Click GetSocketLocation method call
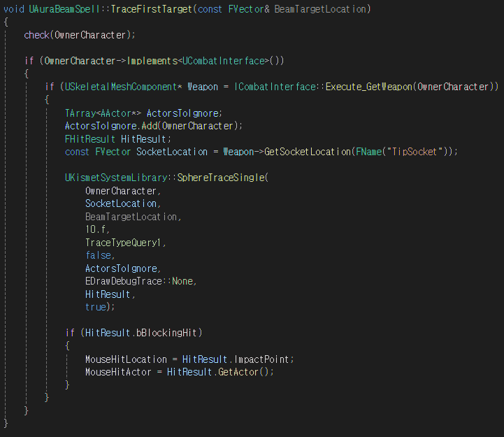The height and width of the screenshot is (437, 504). 308,152
